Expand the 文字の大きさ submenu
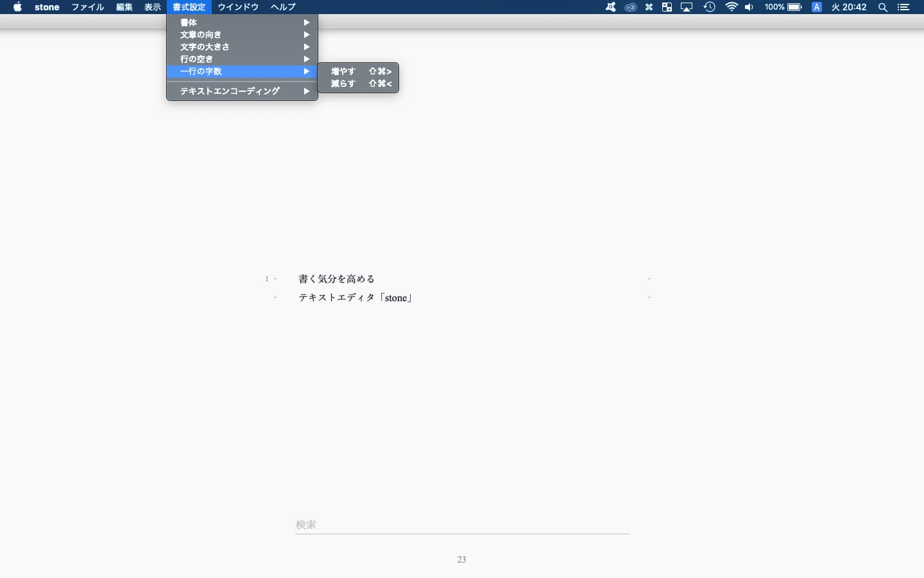924x578 pixels. pyautogui.click(x=242, y=47)
